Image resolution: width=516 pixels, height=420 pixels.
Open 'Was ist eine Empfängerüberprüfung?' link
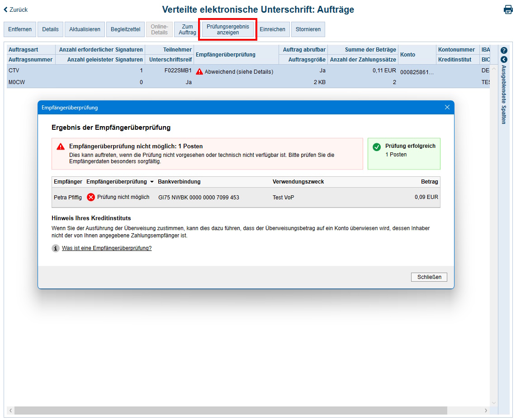tap(107, 248)
